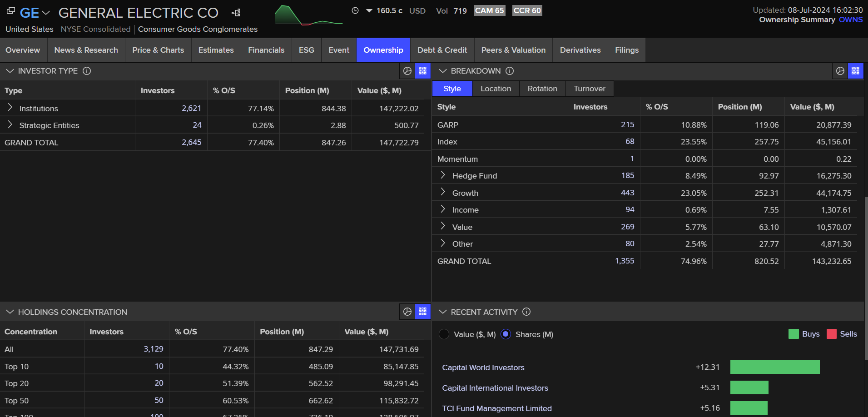This screenshot has height=417, width=868.
Task: Go to the Filings tab
Action: click(x=627, y=50)
